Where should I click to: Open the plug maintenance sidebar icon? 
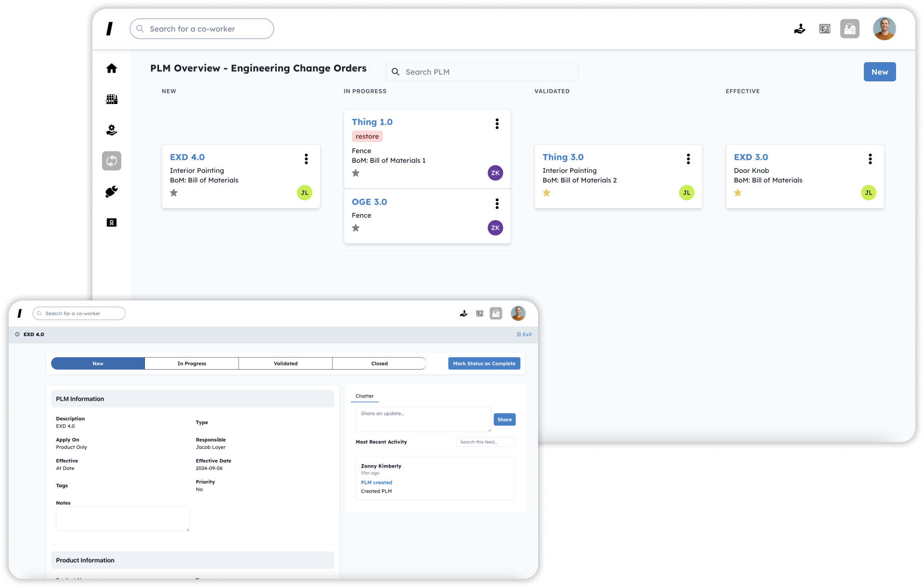(x=112, y=192)
